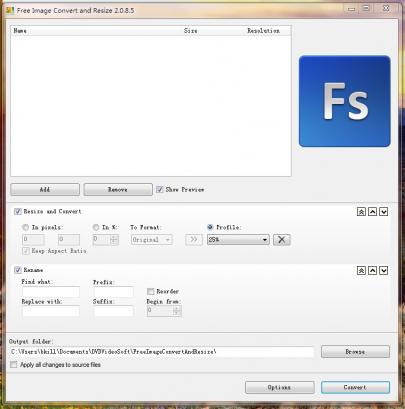405x409 pixels.
Task: Collapse all in Rename section
Action: (x=361, y=270)
